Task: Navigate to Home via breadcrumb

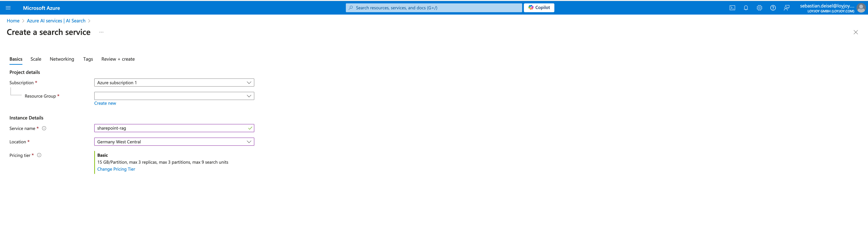Action: (x=13, y=21)
